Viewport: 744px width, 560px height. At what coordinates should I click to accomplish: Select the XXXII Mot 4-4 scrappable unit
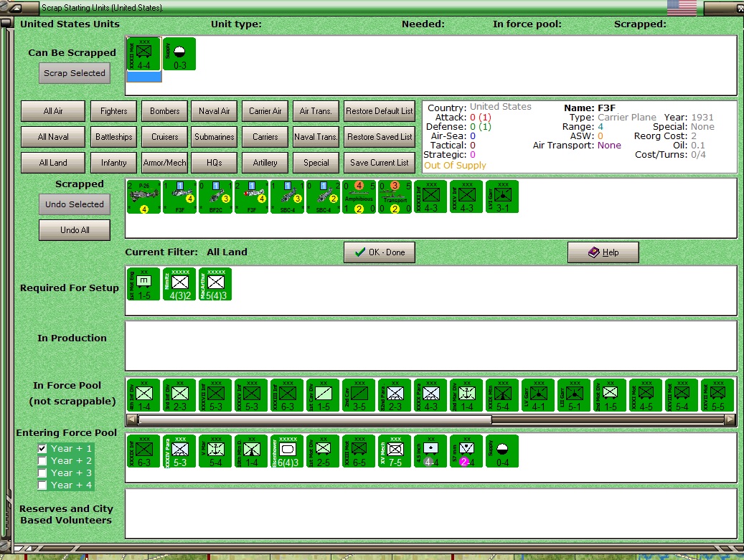click(x=143, y=54)
